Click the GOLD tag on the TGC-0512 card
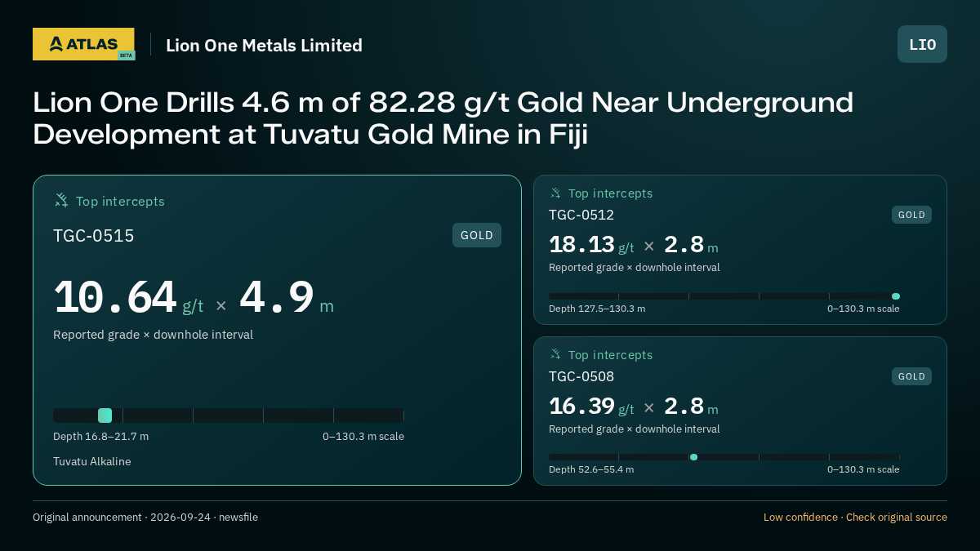The height and width of the screenshot is (551, 980). 911,215
